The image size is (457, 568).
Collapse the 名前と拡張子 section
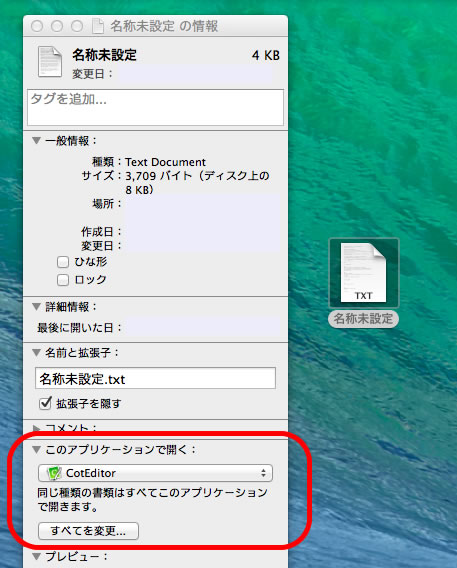click(36, 352)
